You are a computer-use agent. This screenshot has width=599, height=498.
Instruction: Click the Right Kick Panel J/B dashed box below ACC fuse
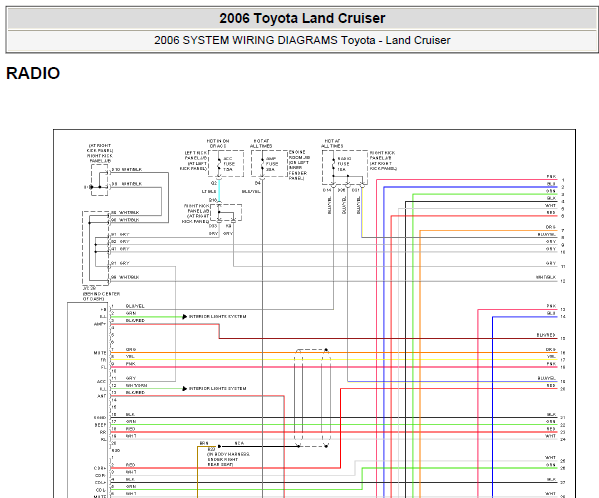click(226, 213)
